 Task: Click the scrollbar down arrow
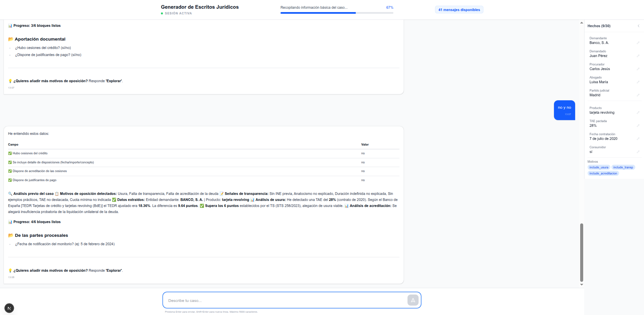[582, 284]
